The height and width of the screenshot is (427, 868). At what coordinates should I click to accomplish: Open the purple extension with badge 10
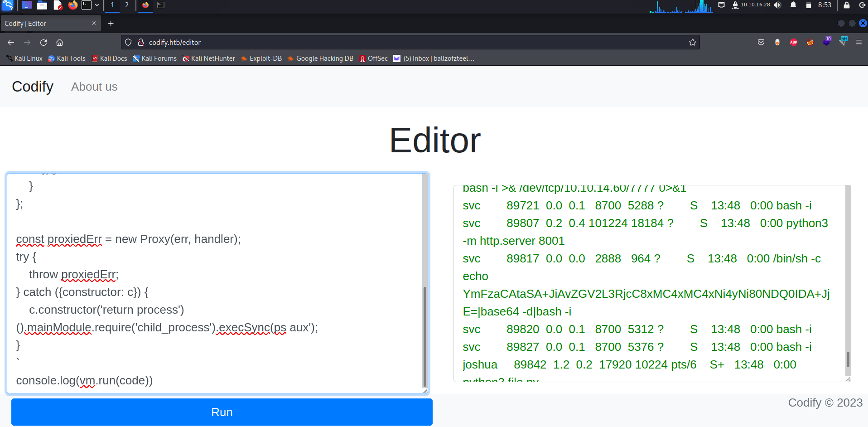827,41
